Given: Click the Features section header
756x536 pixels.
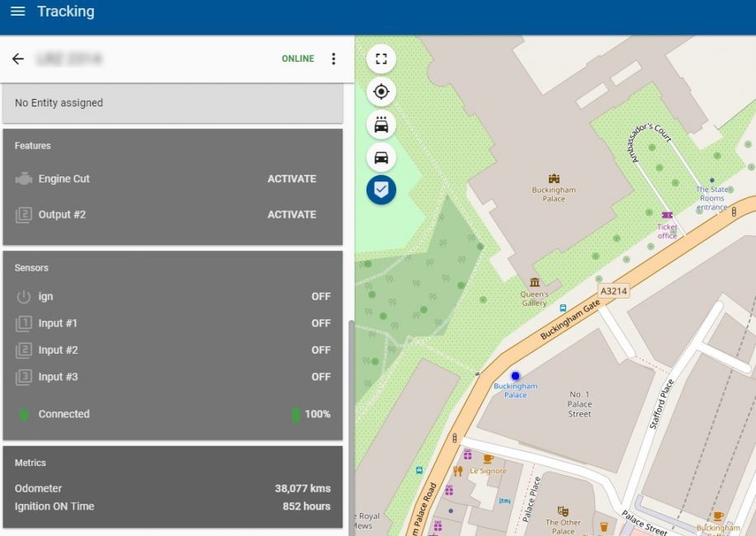Looking at the screenshot, I should [x=33, y=146].
